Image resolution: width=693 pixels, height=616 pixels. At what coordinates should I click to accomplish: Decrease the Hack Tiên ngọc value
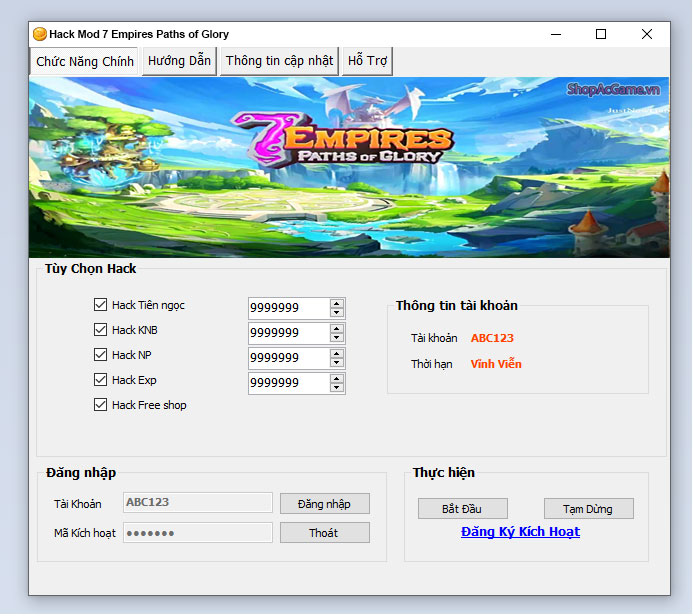pos(337,312)
